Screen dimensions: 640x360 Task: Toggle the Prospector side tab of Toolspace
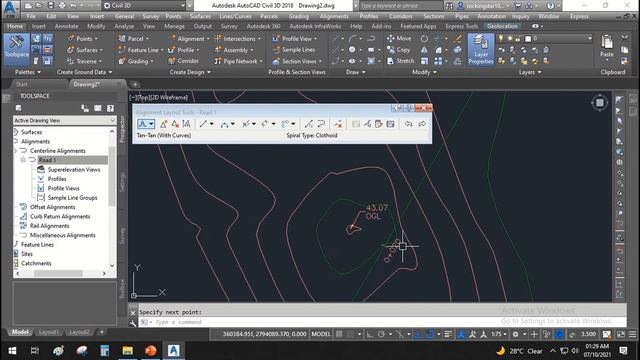[x=122, y=129]
